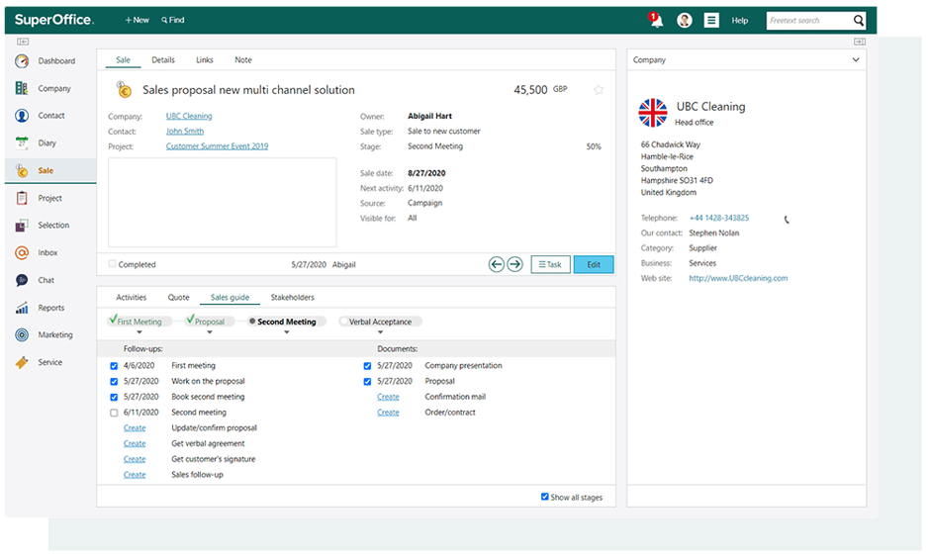Open the New menu

(137, 20)
